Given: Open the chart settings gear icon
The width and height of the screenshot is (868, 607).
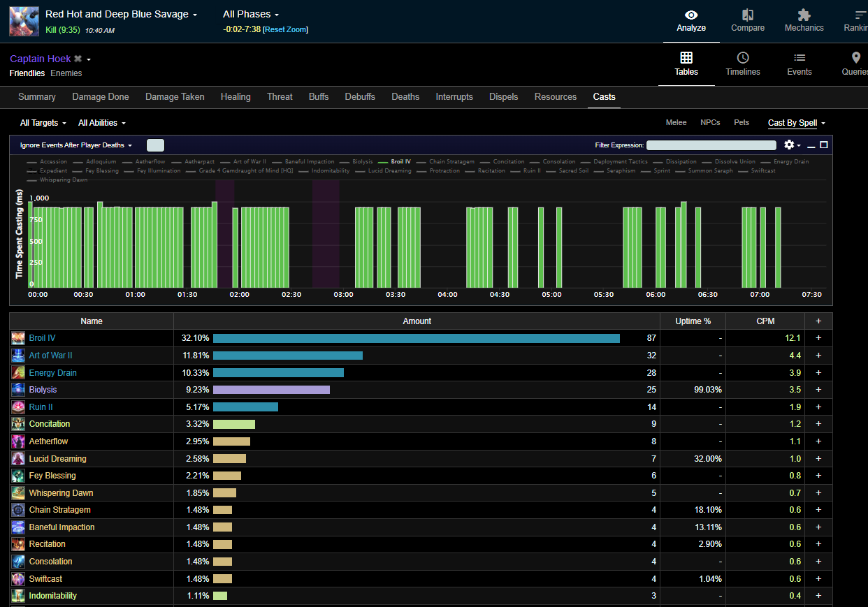Looking at the screenshot, I should (x=790, y=145).
